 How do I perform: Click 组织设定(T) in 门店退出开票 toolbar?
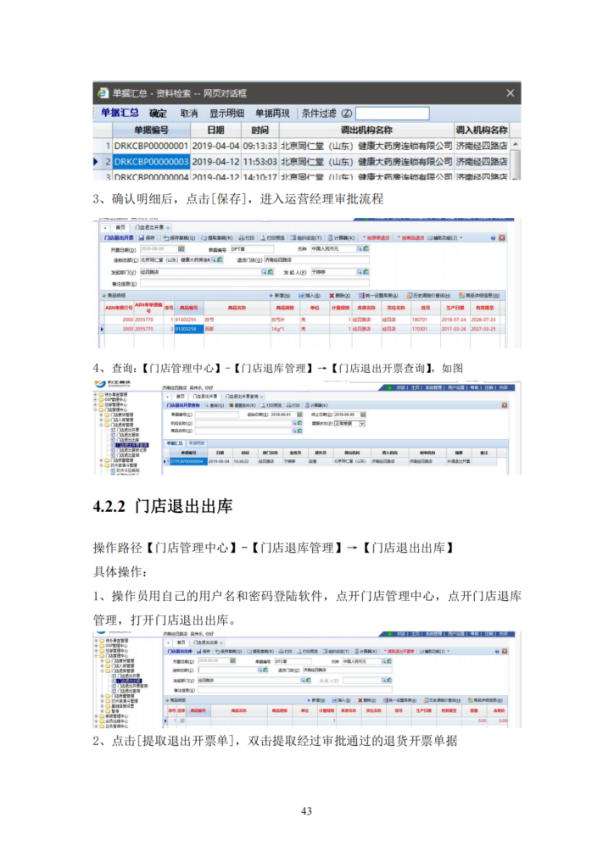pyautogui.click(x=306, y=237)
